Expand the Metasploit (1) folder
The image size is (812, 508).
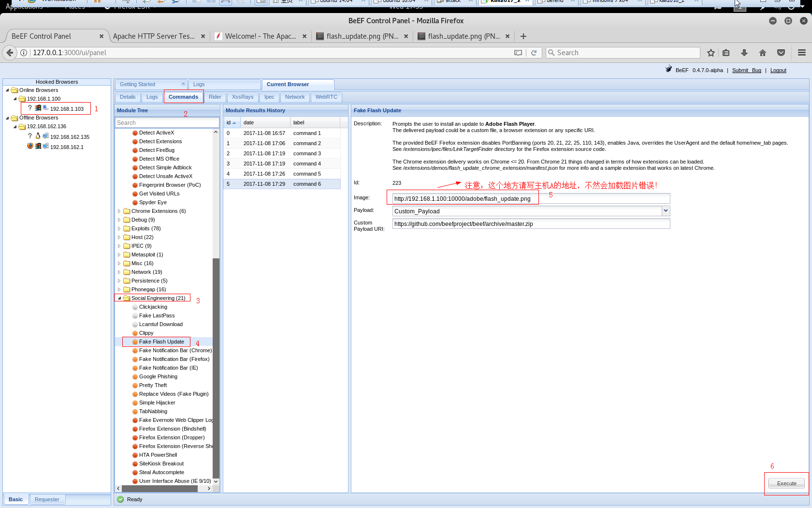point(119,254)
